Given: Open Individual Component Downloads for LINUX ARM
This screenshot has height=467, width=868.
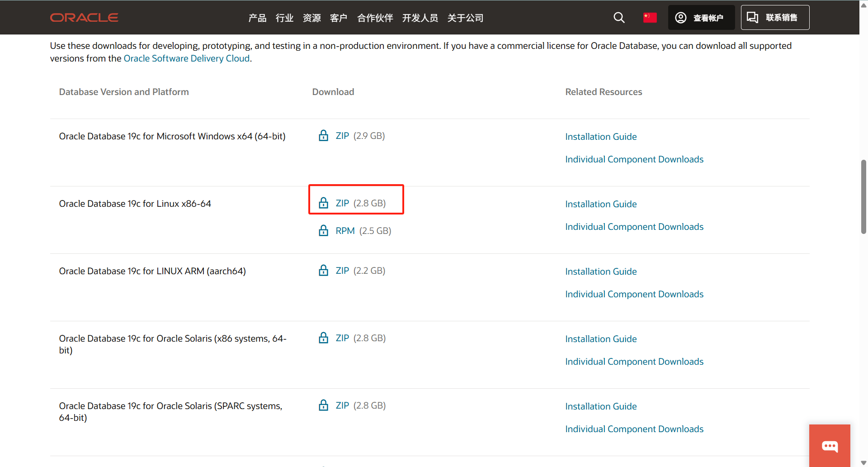Looking at the screenshot, I should click(x=634, y=294).
